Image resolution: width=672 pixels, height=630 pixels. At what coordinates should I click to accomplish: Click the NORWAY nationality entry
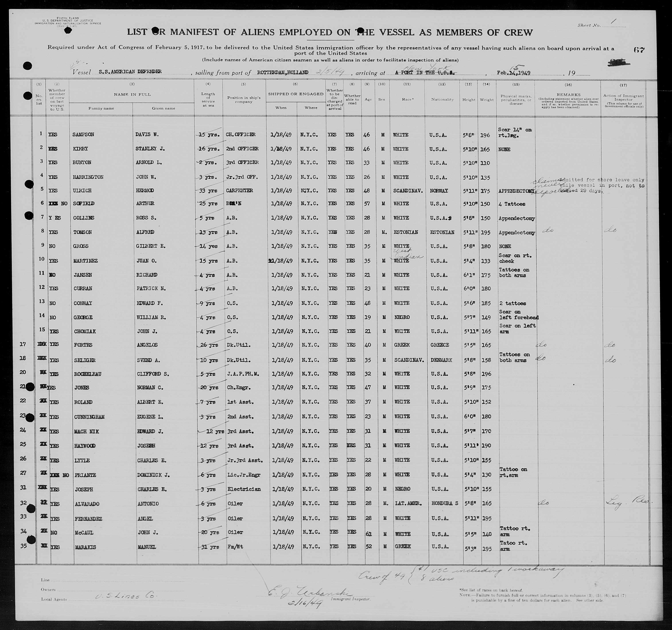[x=439, y=191]
